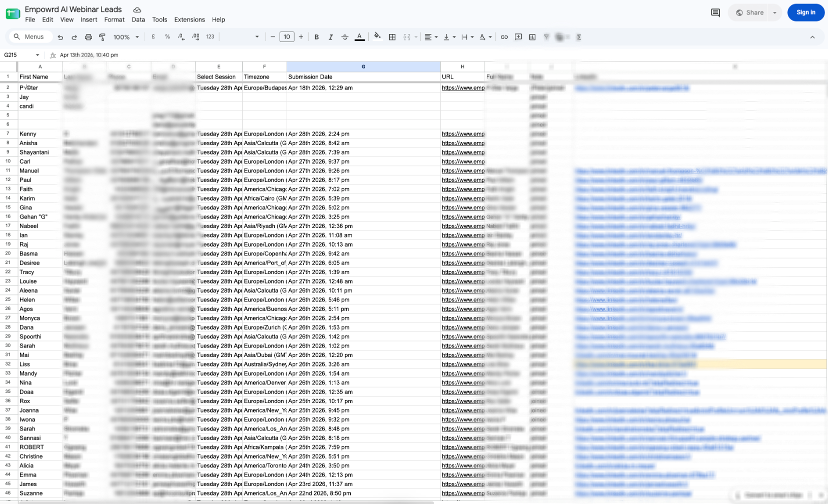
Task: Open the URL link in Kenny's row
Action: 463,134
